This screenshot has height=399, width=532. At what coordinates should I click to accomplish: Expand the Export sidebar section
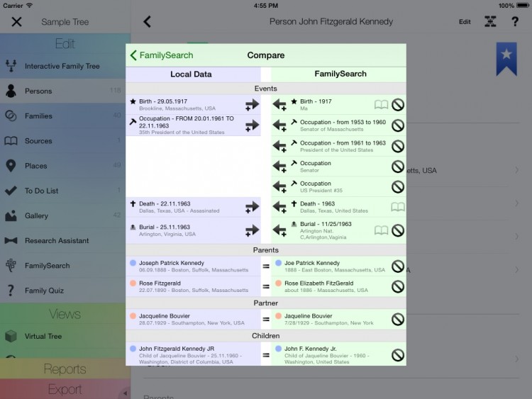pyautogui.click(x=65, y=389)
